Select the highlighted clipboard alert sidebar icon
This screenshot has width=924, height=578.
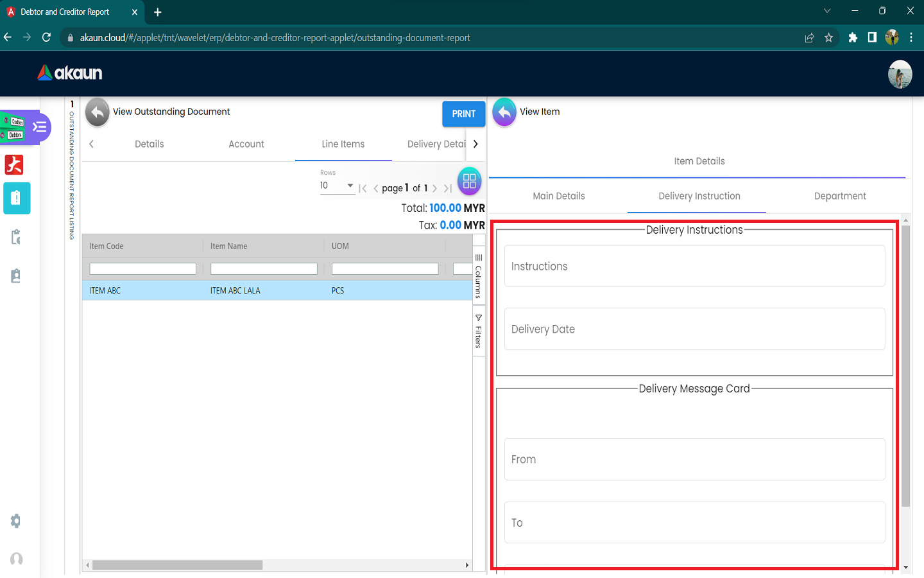17,198
